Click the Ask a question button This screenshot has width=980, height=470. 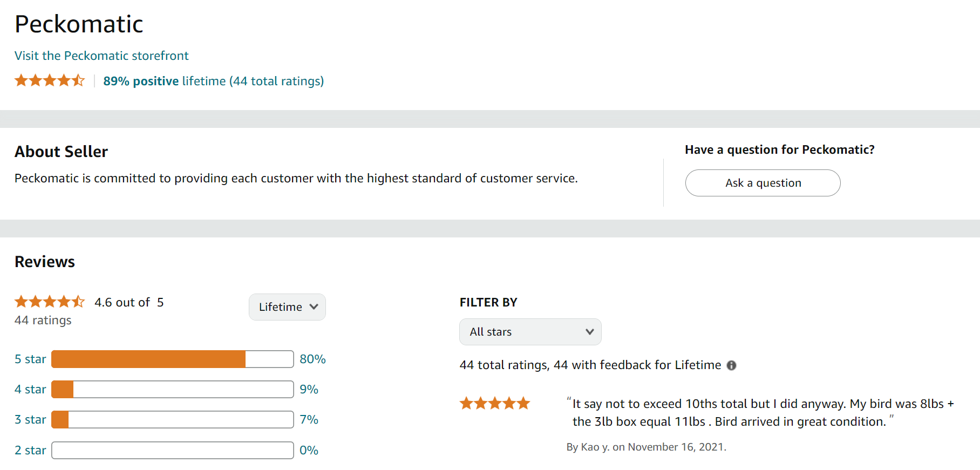(x=763, y=183)
